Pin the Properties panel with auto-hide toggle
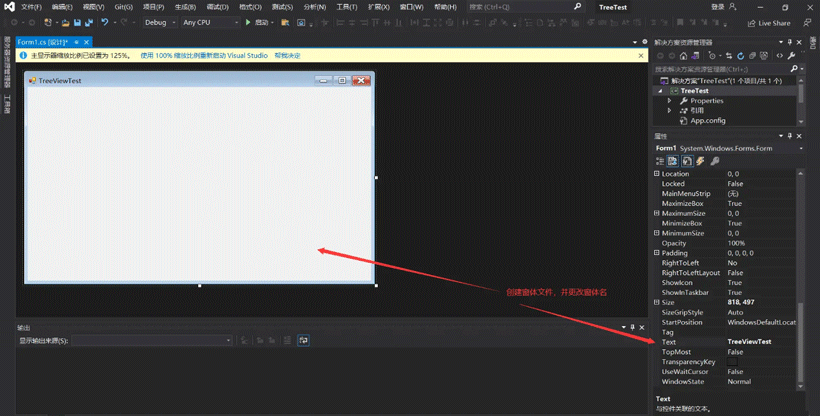820x416 pixels. point(789,136)
